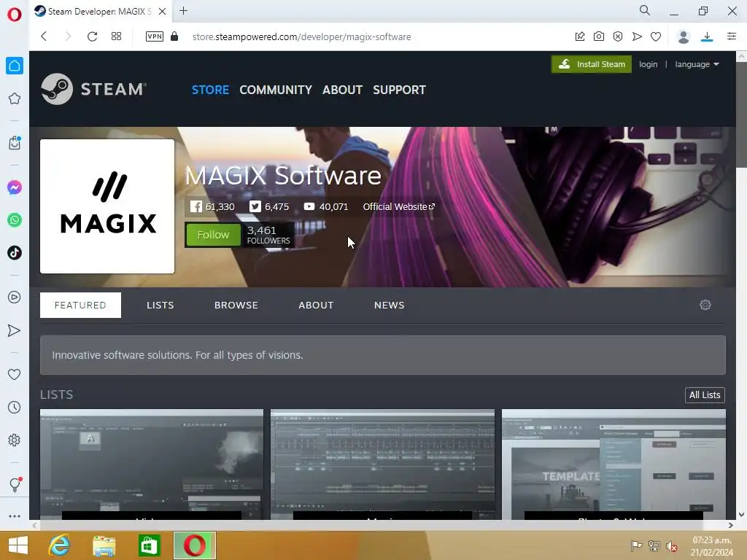Image resolution: width=747 pixels, height=560 pixels.
Task: Open the Windows Start button
Action: pos(18,545)
